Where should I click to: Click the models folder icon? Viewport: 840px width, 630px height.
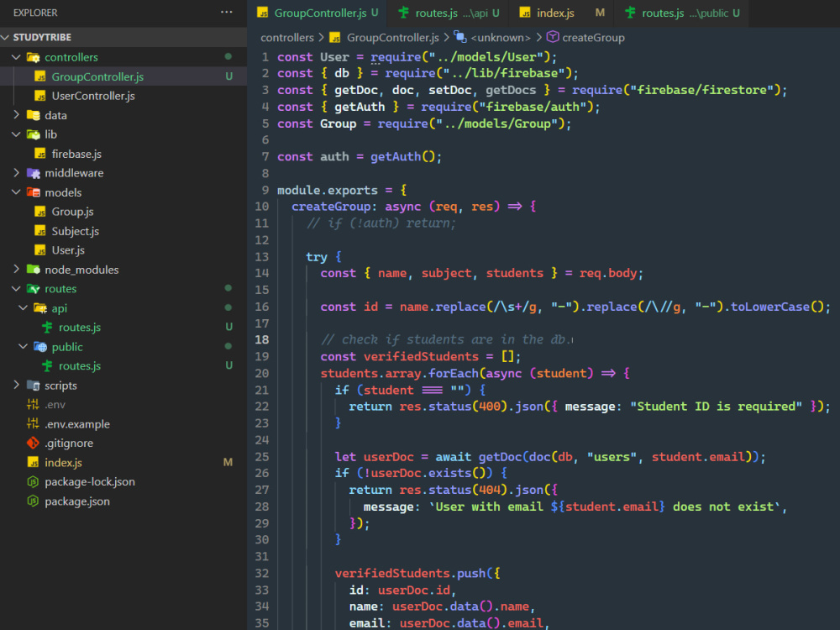click(x=34, y=192)
